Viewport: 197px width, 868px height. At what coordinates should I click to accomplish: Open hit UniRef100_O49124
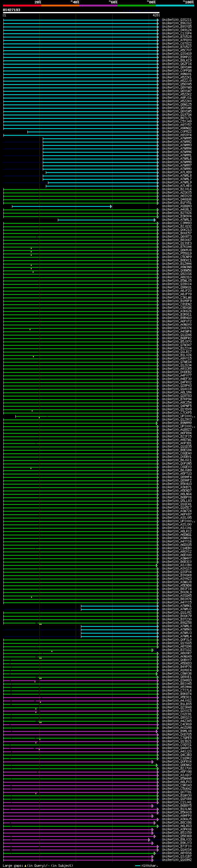click(x=177, y=30)
